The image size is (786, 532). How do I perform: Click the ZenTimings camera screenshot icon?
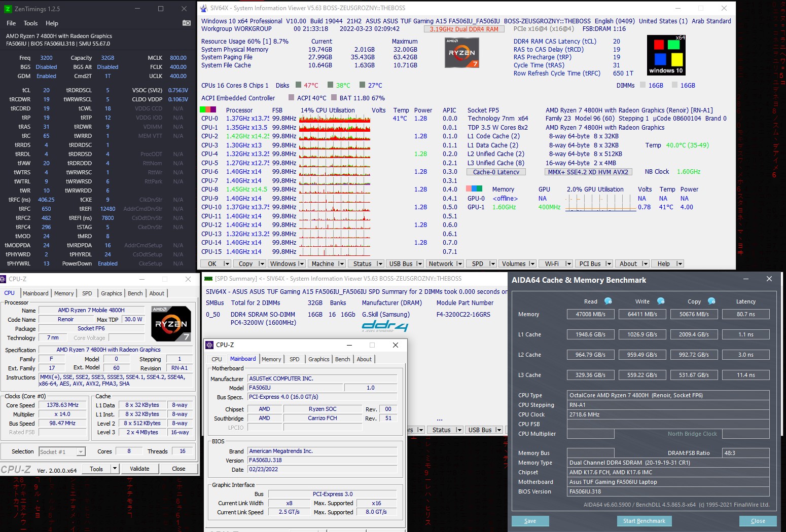click(x=187, y=23)
